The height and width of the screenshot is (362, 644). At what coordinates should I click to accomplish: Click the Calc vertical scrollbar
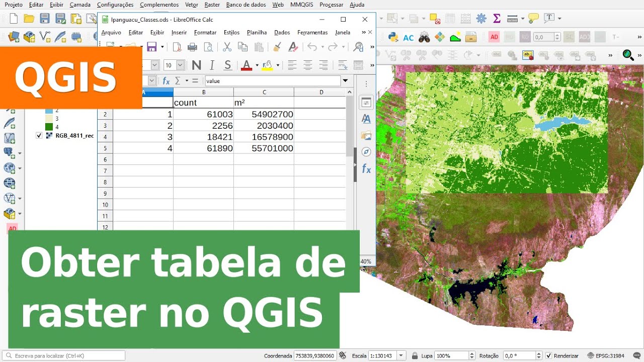350,126
